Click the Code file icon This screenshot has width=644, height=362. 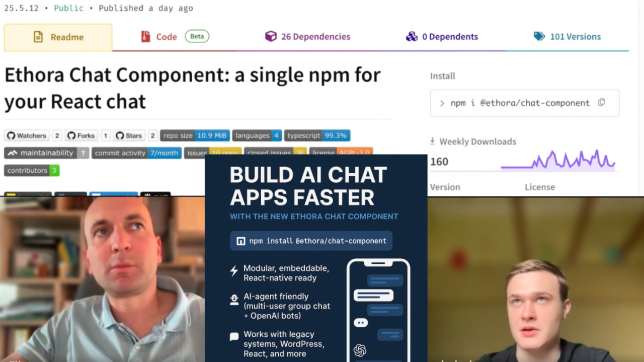[x=145, y=36]
